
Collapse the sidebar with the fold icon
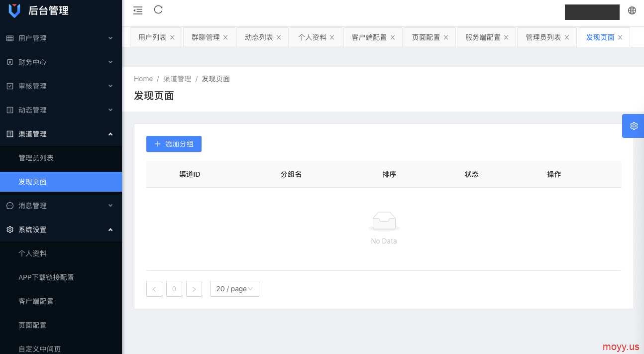click(x=138, y=10)
